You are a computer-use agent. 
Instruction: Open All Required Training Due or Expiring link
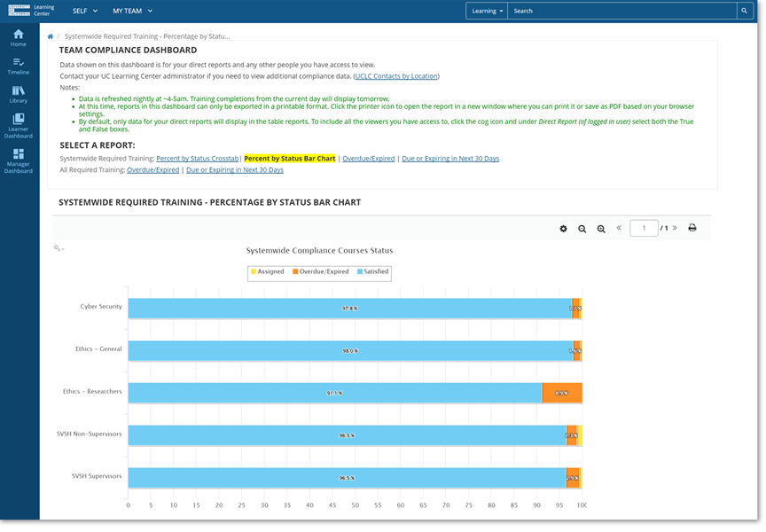pyautogui.click(x=235, y=170)
